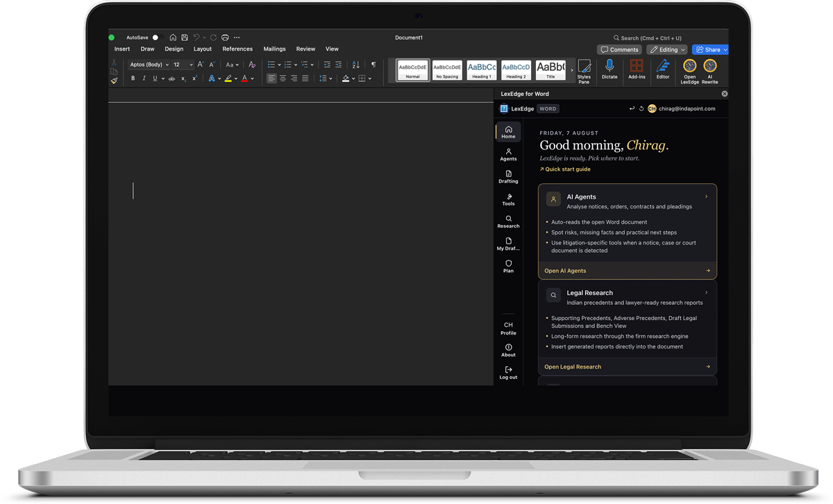The image size is (833, 504).
Task: Click the Decrease Font Size icon
Action: 212,65
